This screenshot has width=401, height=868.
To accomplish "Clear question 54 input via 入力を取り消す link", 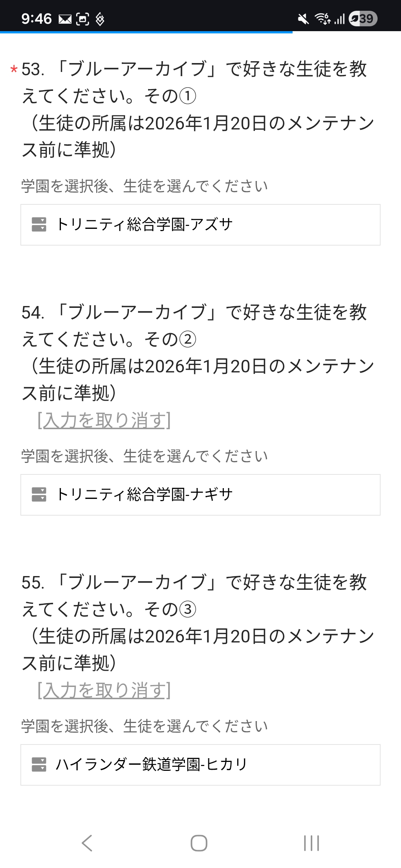I will pyautogui.click(x=104, y=421).
